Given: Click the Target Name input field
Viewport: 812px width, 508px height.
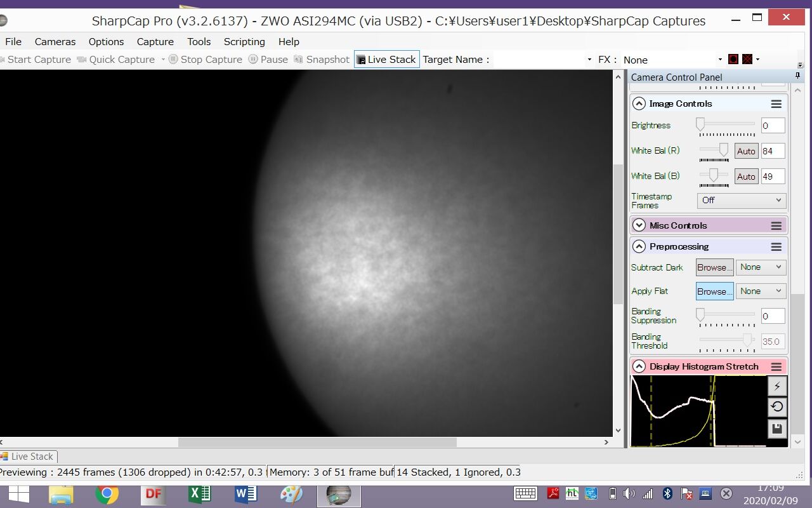Looking at the screenshot, I should coord(539,59).
